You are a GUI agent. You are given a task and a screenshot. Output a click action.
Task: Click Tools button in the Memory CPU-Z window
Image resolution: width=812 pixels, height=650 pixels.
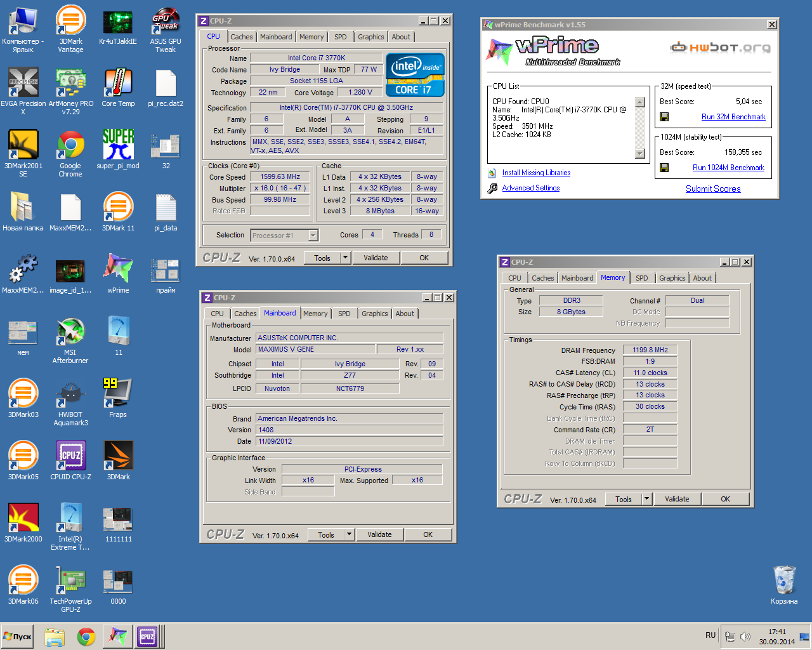point(624,499)
